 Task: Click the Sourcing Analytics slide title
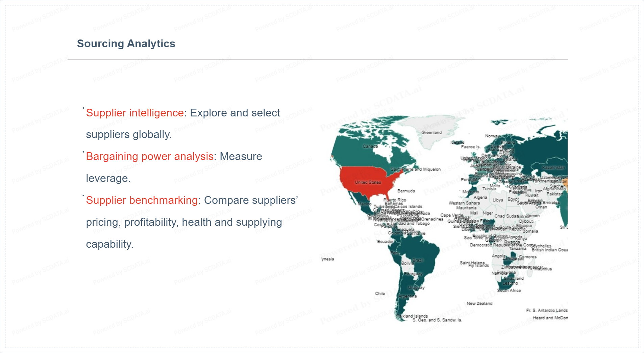coord(126,44)
